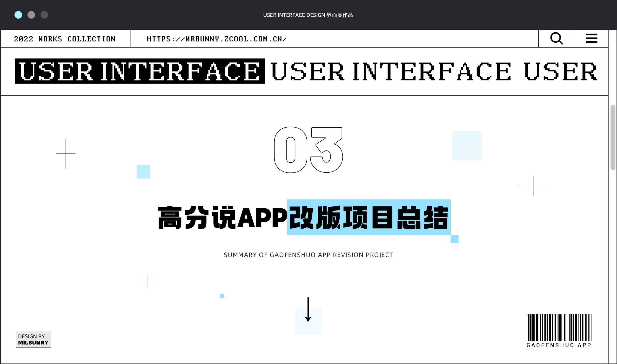Click the GAOFENSHUO APP barcode
This screenshot has width=617, height=364.
[559, 327]
